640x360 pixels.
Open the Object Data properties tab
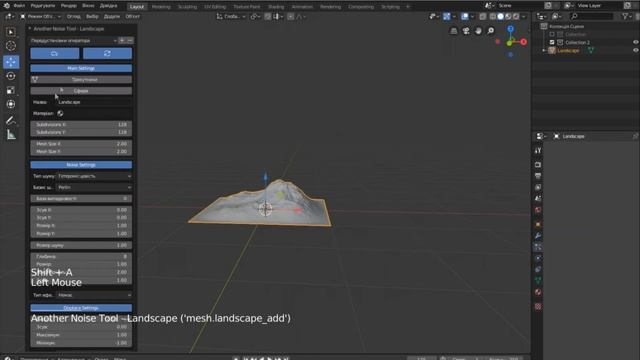click(538, 280)
